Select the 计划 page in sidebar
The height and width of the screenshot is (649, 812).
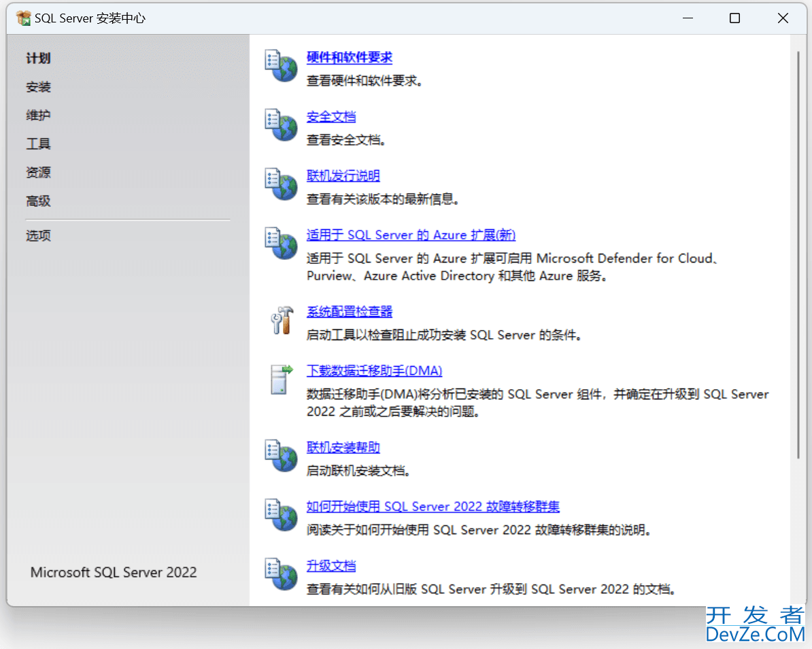point(38,58)
